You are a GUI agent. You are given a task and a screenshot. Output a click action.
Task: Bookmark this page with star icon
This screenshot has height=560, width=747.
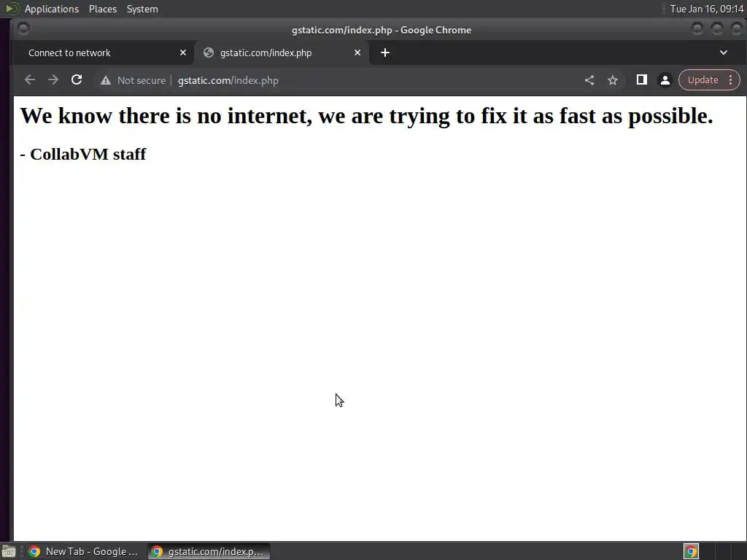click(613, 80)
